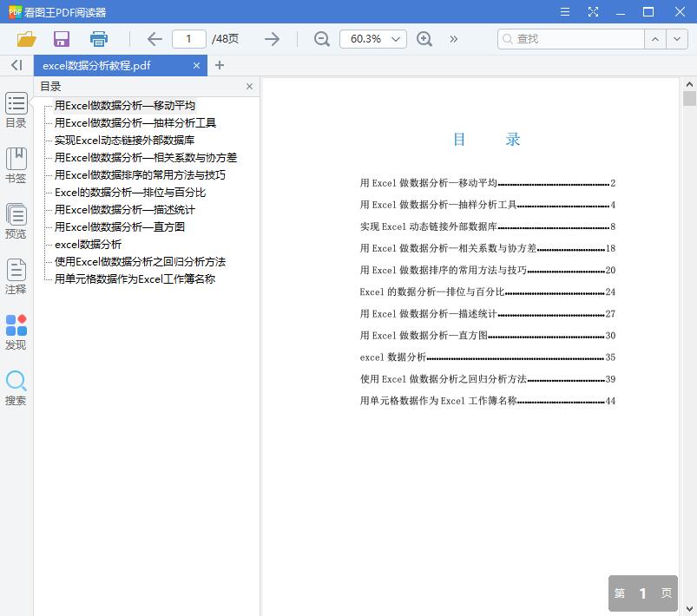Select outline item 用Excel做数据分析—移动平均
This screenshot has width=697, height=616.
[125, 106]
